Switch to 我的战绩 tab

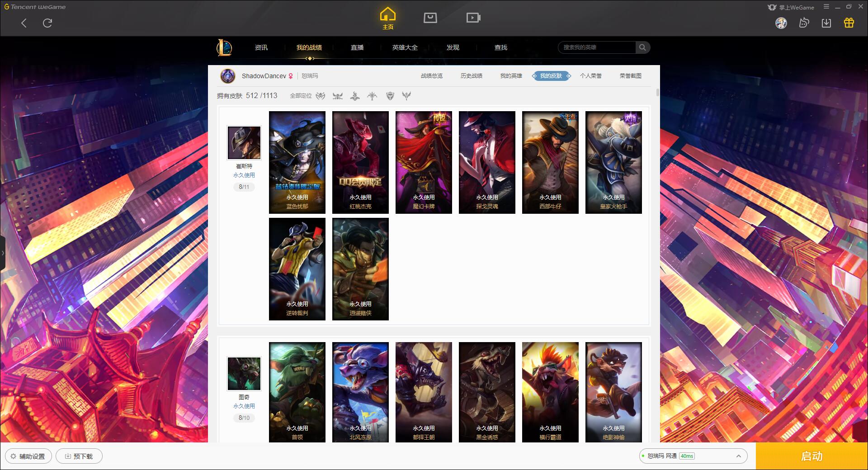click(x=309, y=47)
